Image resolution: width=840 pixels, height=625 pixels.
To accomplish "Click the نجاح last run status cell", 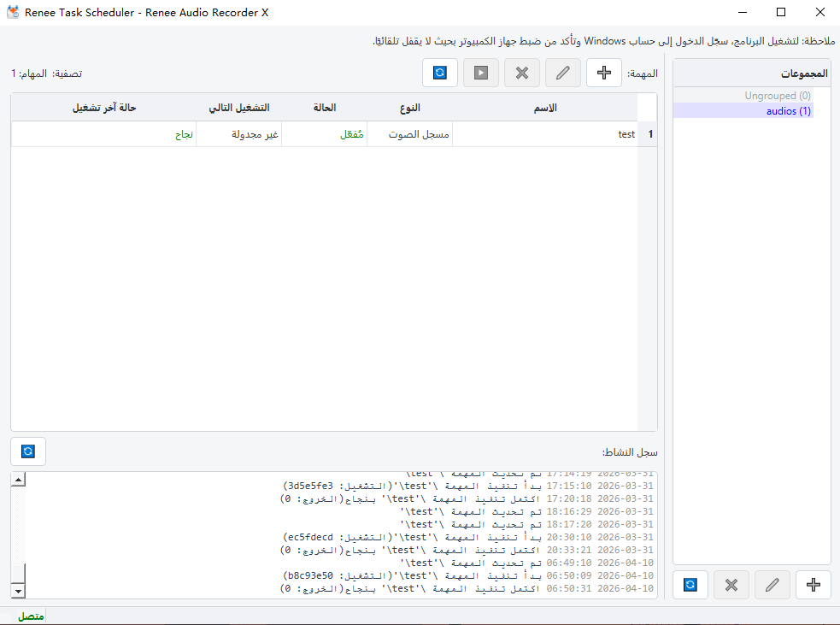I will pos(104,134).
